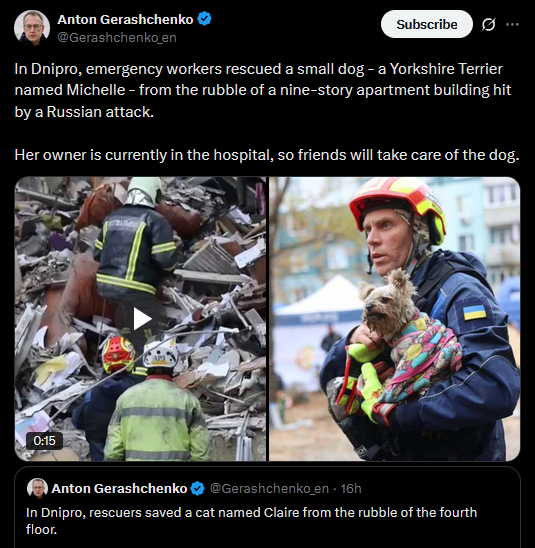Viewport: 535px width, 548px height.
Task: Open the top Anton Gerashchenko name link
Action: tap(125, 20)
